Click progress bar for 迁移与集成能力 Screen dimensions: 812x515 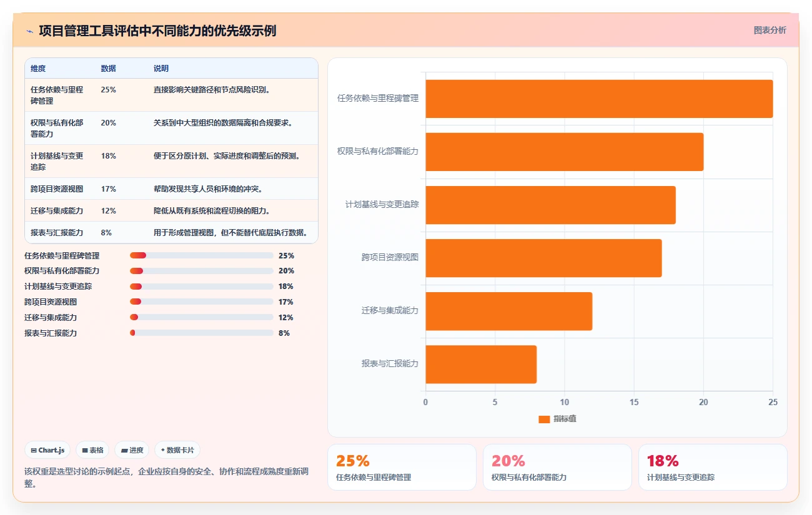pos(202,317)
